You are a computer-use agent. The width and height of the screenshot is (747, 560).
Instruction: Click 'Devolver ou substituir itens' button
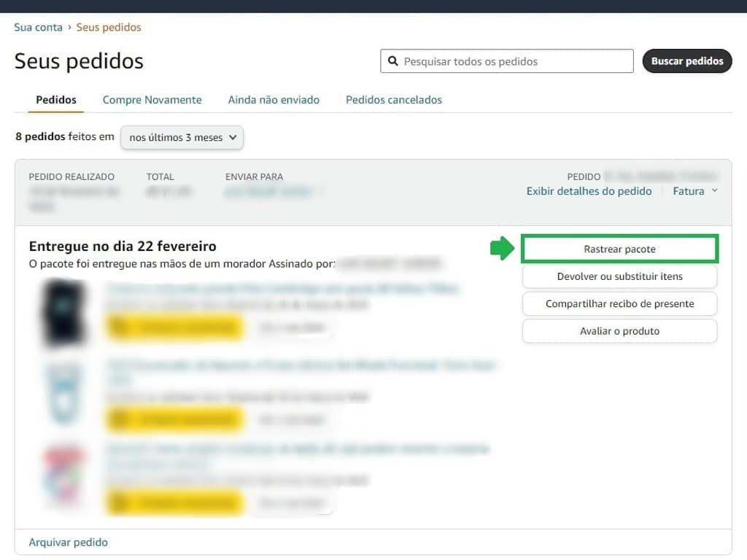[x=619, y=276]
